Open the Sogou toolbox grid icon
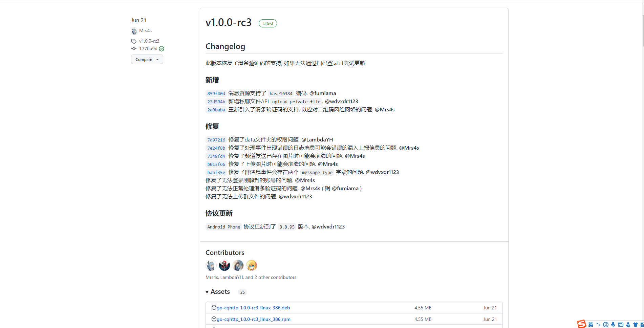The height and width of the screenshot is (328, 644). coord(642,324)
